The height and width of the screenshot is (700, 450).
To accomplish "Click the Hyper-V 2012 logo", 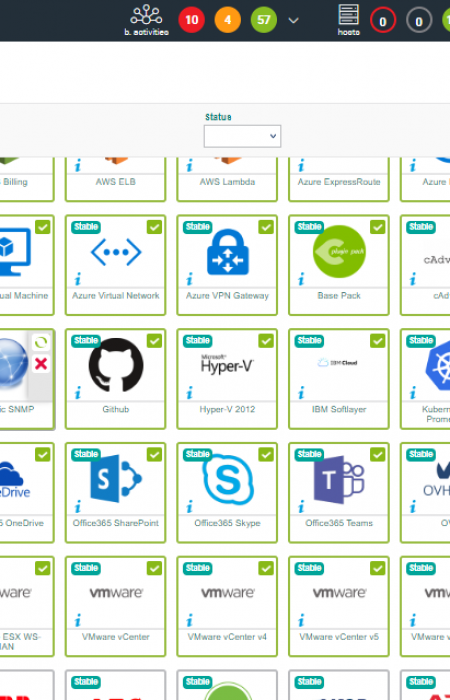I will tap(227, 364).
